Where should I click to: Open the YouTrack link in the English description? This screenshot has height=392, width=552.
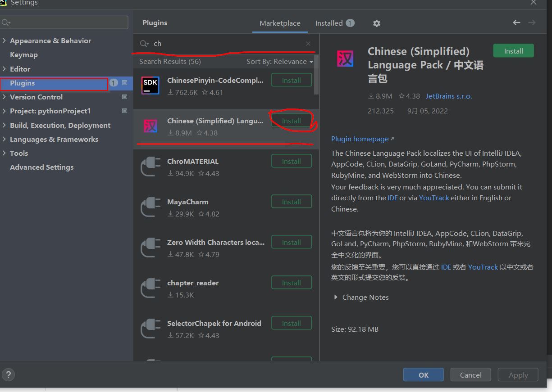point(434,198)
